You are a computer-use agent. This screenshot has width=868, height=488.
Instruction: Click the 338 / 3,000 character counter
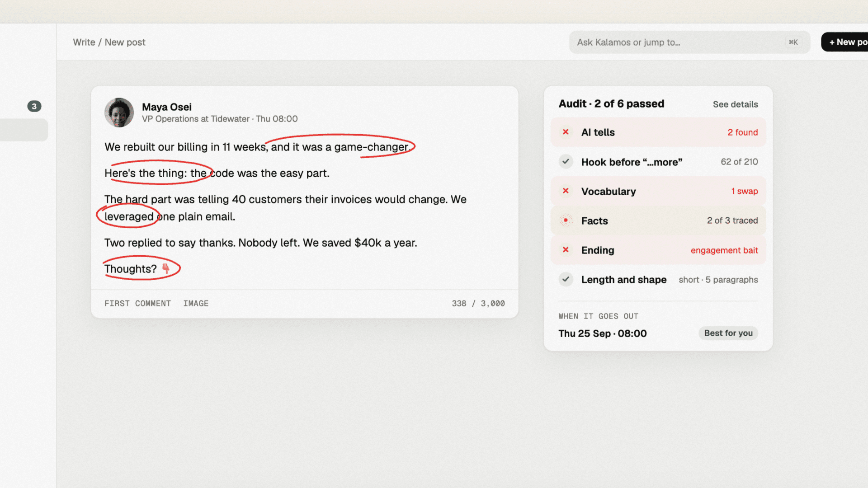(478, 303)
